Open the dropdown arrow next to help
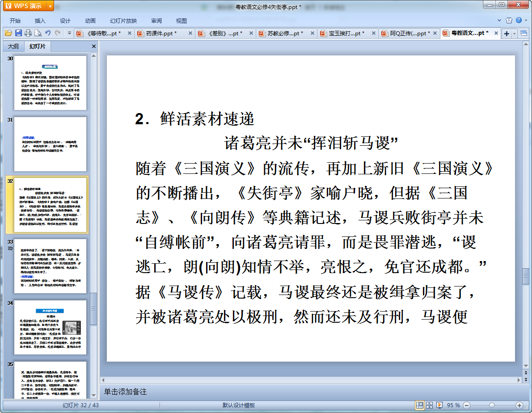 (x=526, y=21)
